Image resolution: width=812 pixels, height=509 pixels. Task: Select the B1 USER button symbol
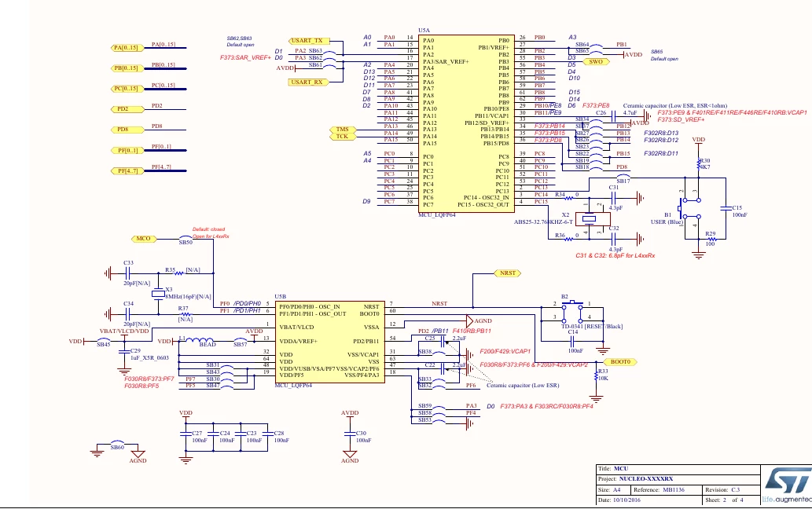(689, 208)
